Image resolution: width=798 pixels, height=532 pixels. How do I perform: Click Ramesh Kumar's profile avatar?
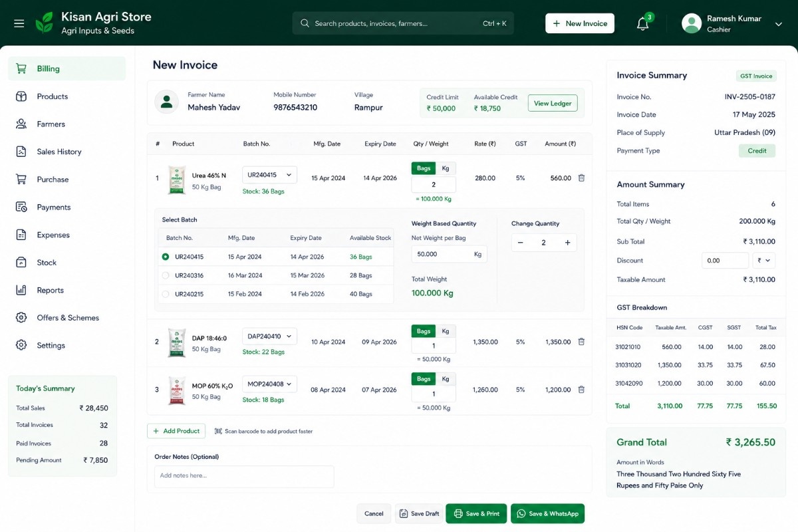(x=692, y=23)
